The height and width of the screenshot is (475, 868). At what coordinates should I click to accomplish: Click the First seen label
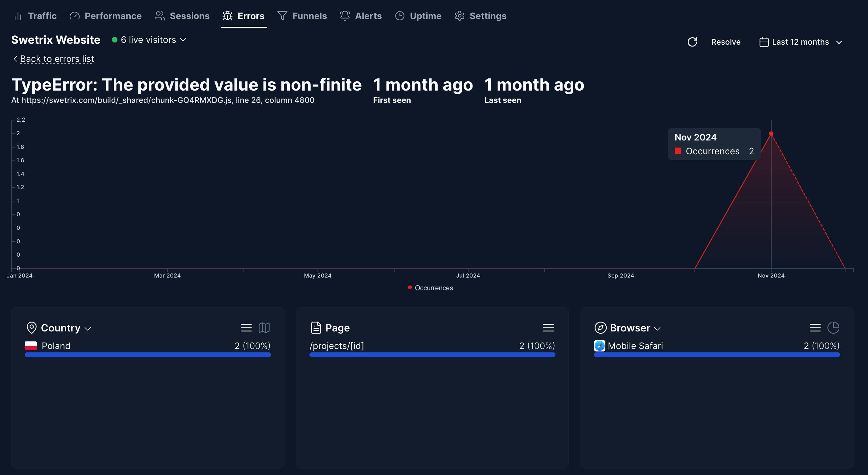coord(392,100)
